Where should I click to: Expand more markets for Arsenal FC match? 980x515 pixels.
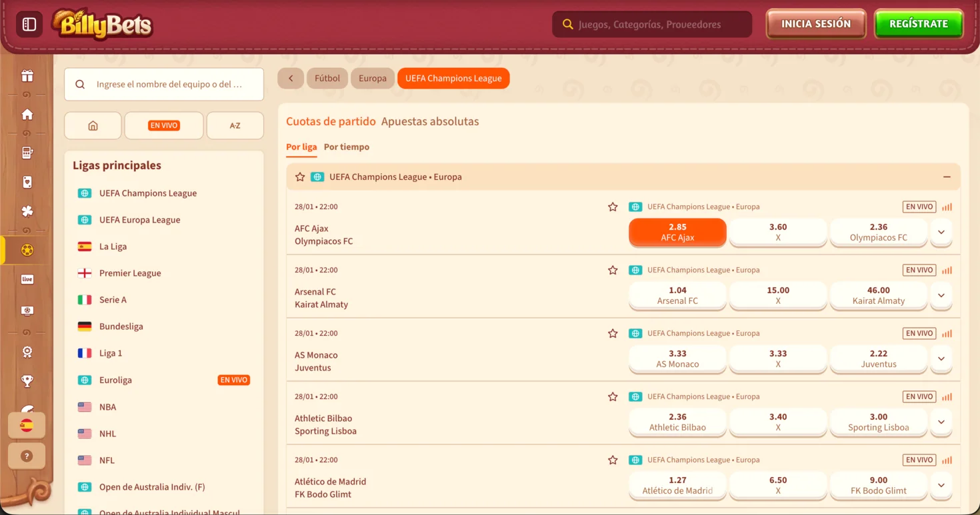coord(941,296)
